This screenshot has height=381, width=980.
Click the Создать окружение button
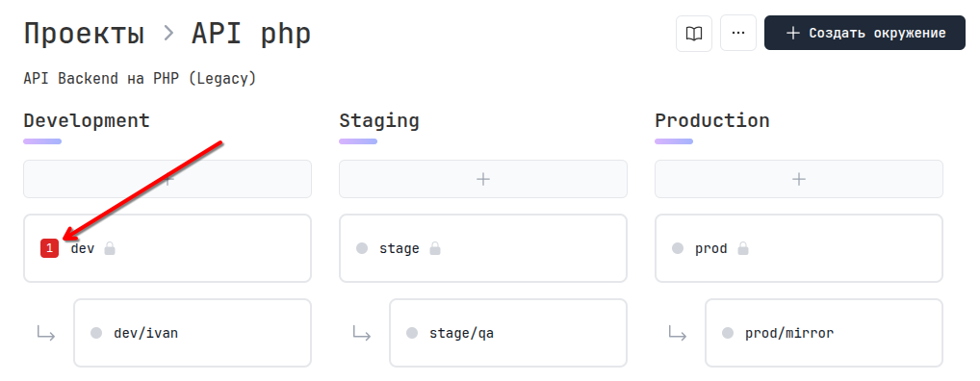point(864,33)
